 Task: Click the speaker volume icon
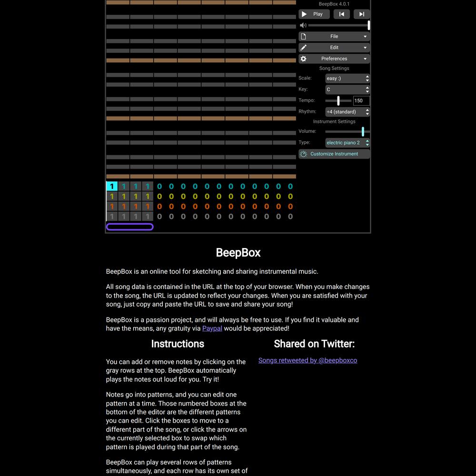(303, 25)
